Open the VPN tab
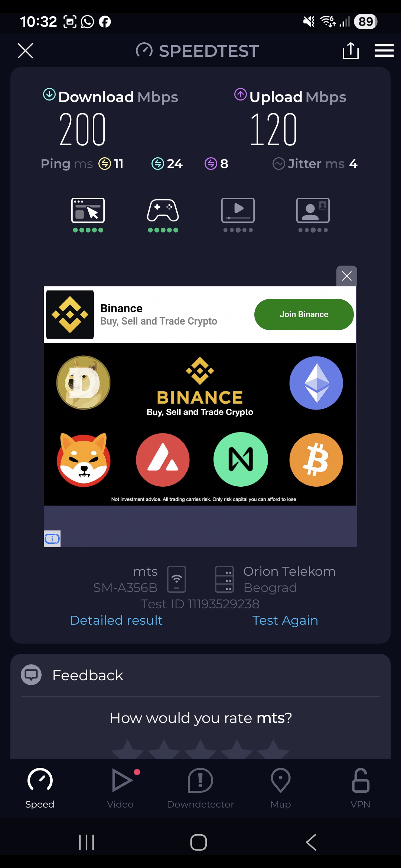Screen dimensions: 401x868 361,788
